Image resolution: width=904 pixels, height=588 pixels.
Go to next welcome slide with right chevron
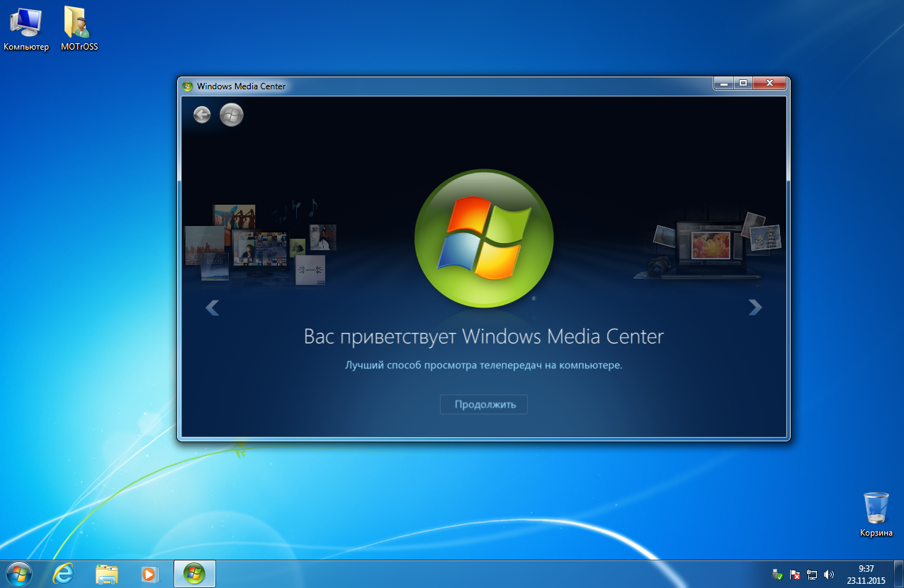pos(755,307)
